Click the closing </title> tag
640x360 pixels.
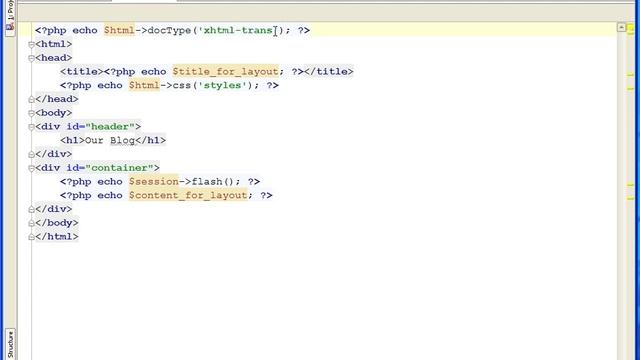(x=329, y=71)
